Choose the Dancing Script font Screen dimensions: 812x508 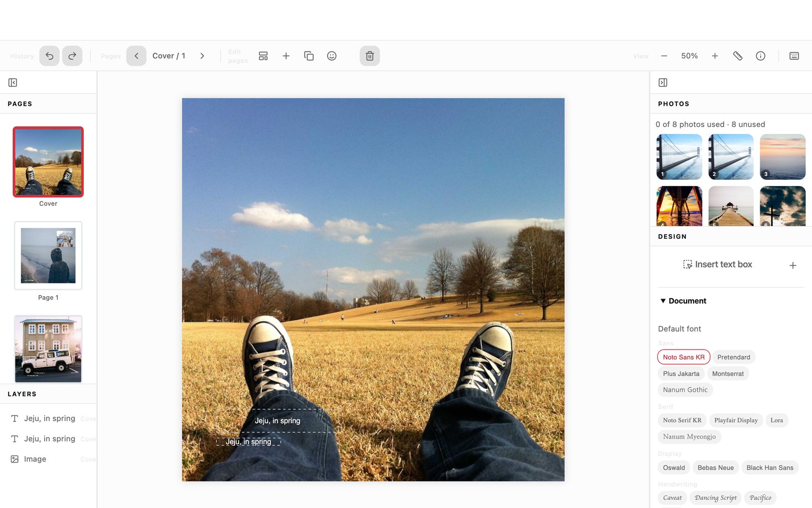(716, 498)
